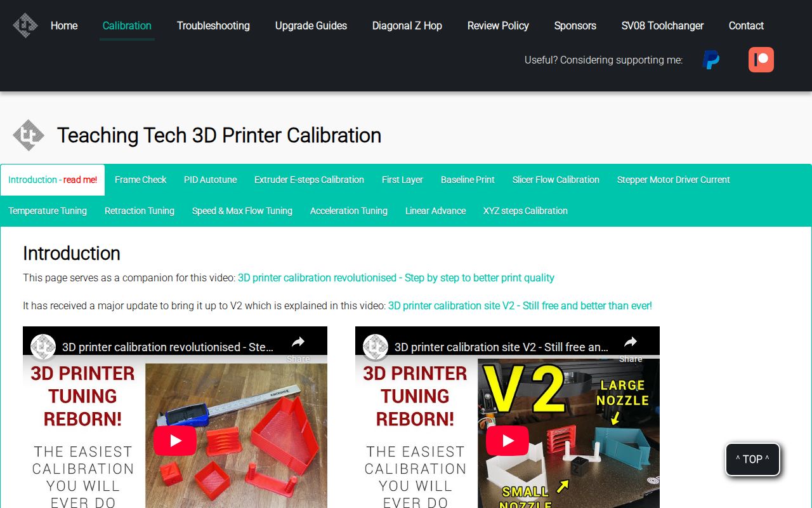Open the Retraction Tuning section
Screen dimensions: 812x508
pyautogui.click(x=139, y=210)
